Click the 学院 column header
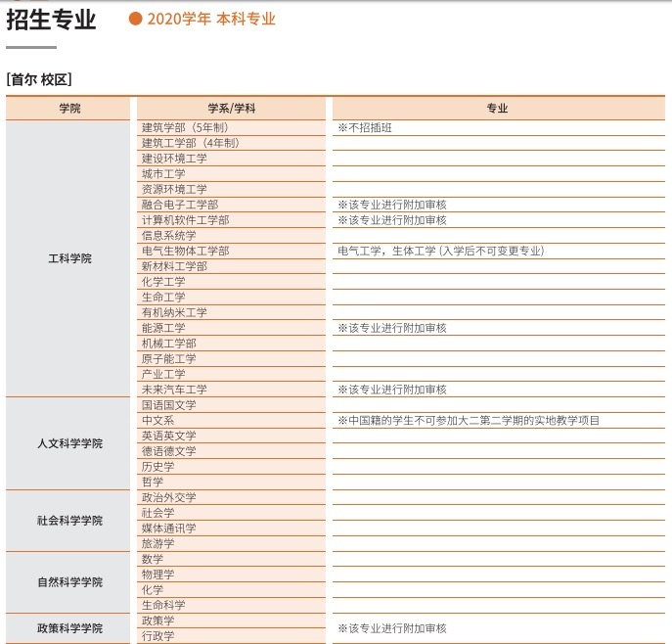The image size is (672, 644). (x=68, y=109)
